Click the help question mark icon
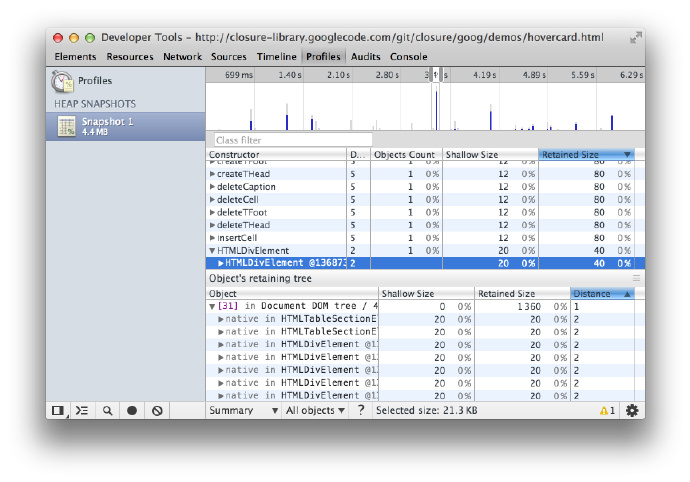The width and height of the screenshot is (690, 482). [x=361, y=410]
